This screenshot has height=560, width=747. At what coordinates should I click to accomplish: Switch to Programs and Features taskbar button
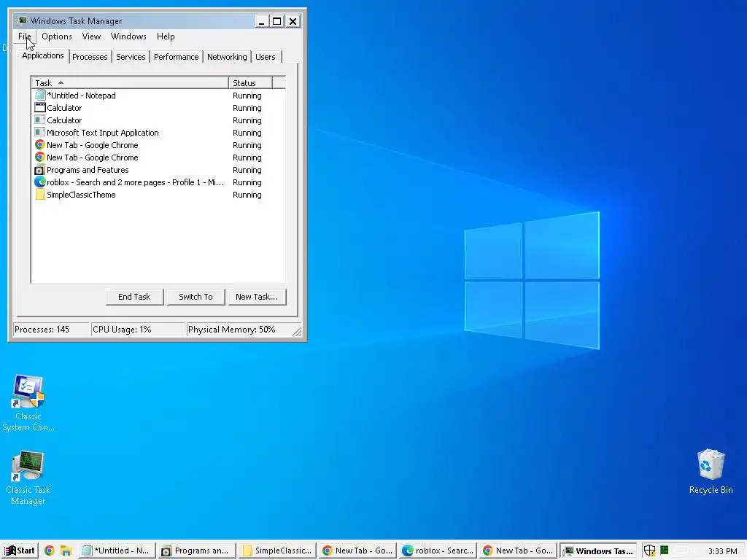pyautogui.click(x=197, y=551)
